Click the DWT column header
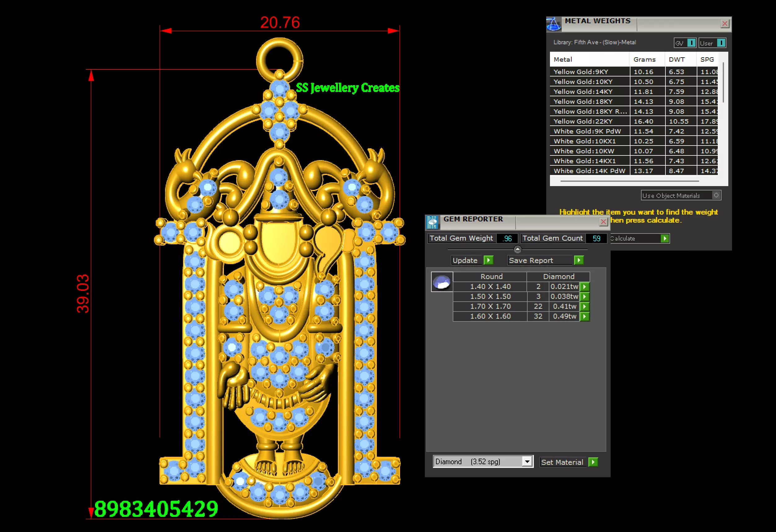Image resolution: width=776 pixels, height=532 pixels. click(x=681, y=59)
